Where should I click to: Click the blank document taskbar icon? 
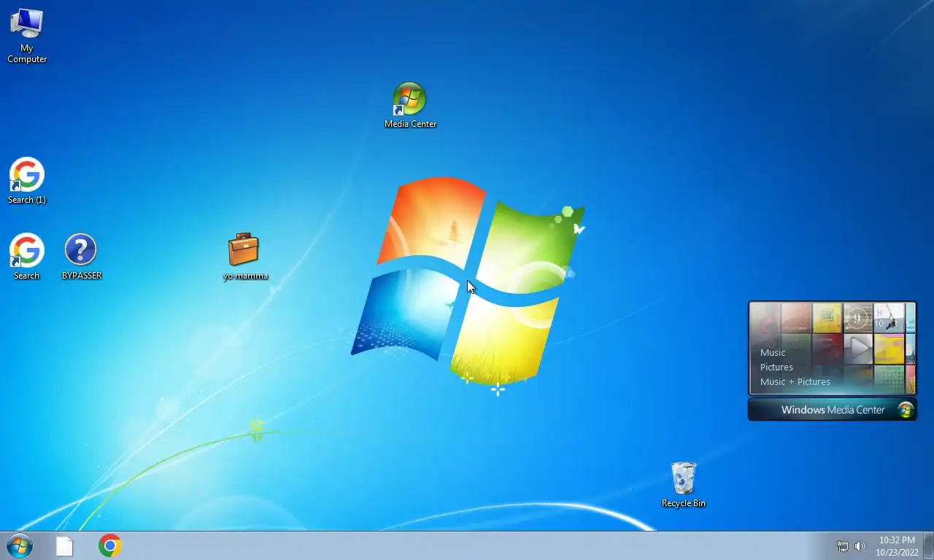point(64,546)
